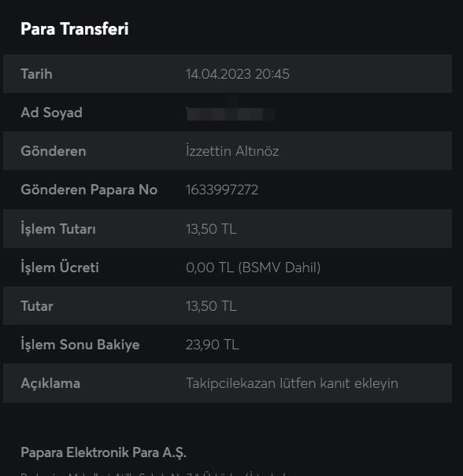This screenshot has height=476, width=463.
Task: Click the 0,00 TL (BSMV Dahil) fee
Action: 253,268
